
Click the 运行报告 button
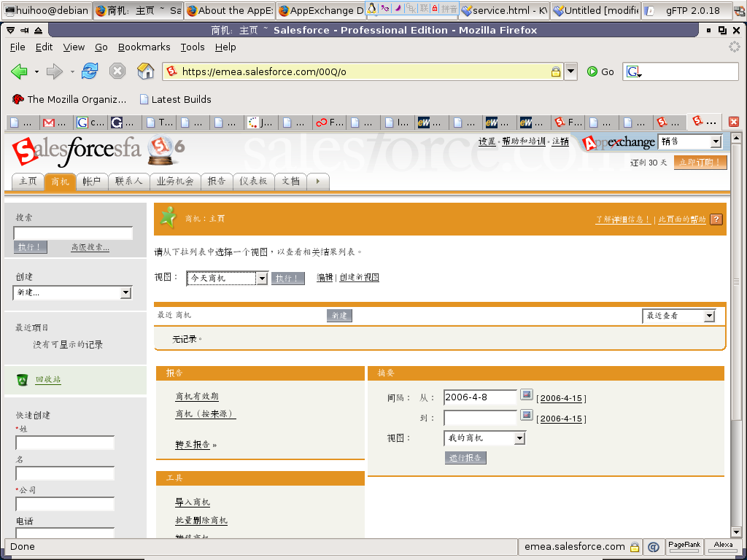tap(465, 458)
